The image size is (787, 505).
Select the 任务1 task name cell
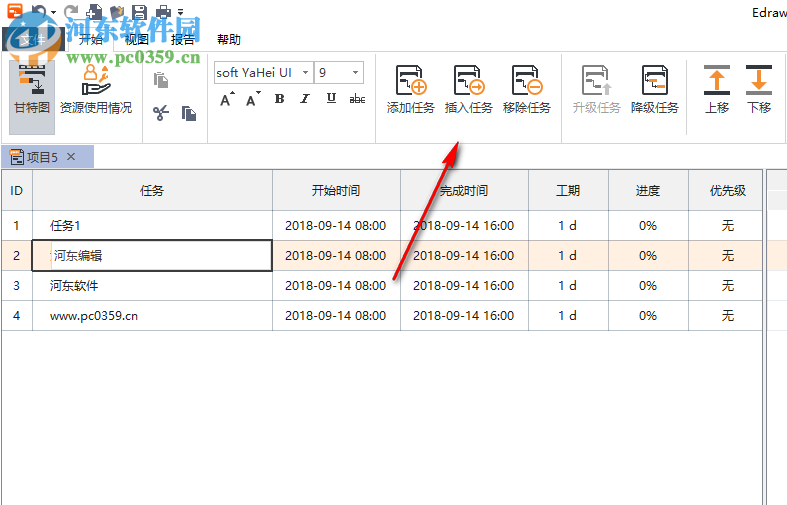[152, 225]
